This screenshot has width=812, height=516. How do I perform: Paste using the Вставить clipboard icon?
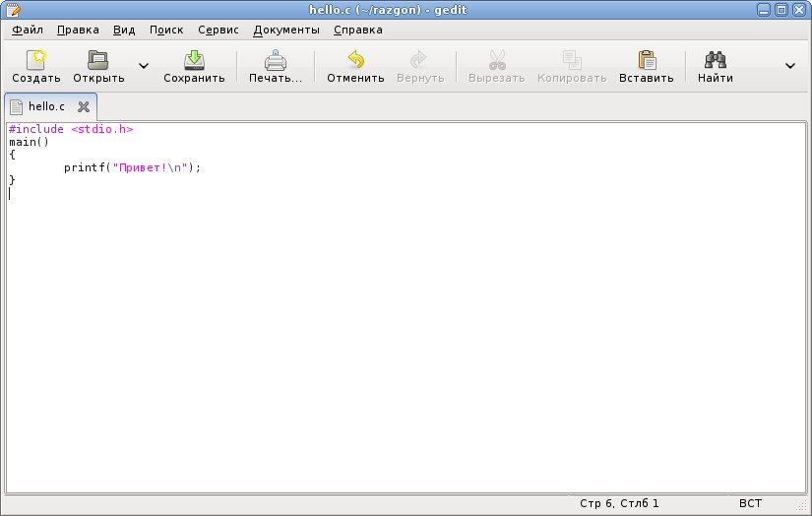[x=647, y=60]
